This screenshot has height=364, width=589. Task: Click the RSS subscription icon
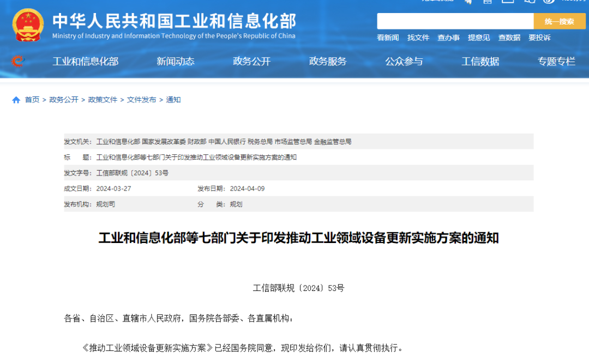coord(548,3)
